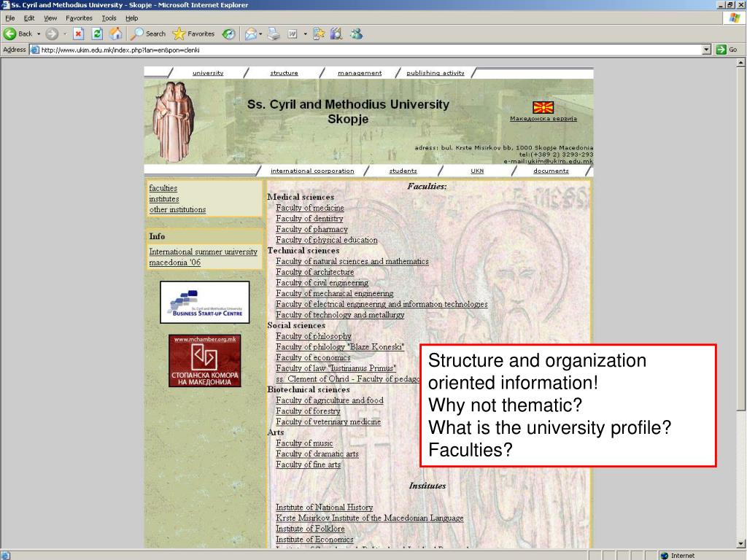The image size is (747, 560).
Task: Click the vertical scrollbar up arrow
Action: pyautogui.click(x=741, y=63)
